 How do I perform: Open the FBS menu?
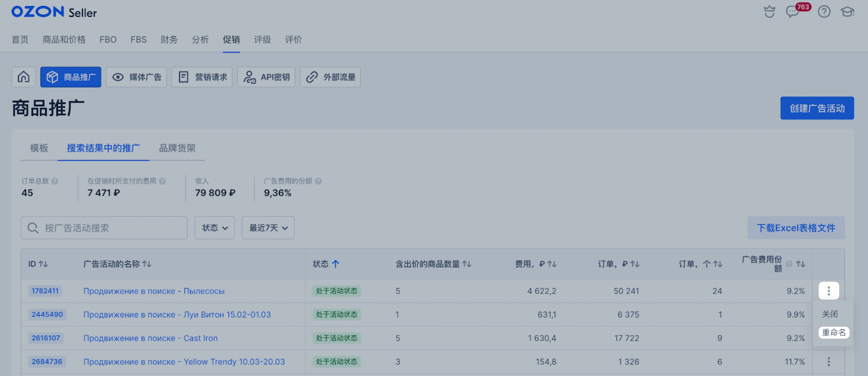pyautogui.click(x=139, y=40)
